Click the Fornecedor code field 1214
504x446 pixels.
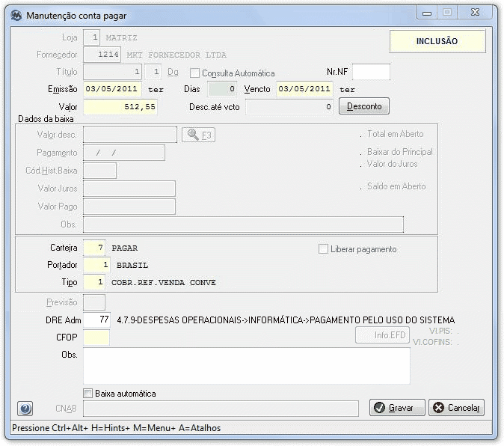[x=102, y=55]
